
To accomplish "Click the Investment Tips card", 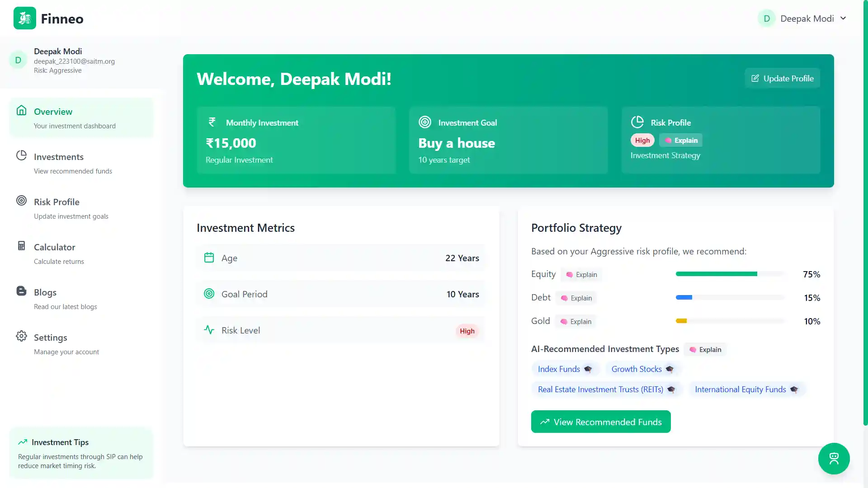I will [81, 453].
